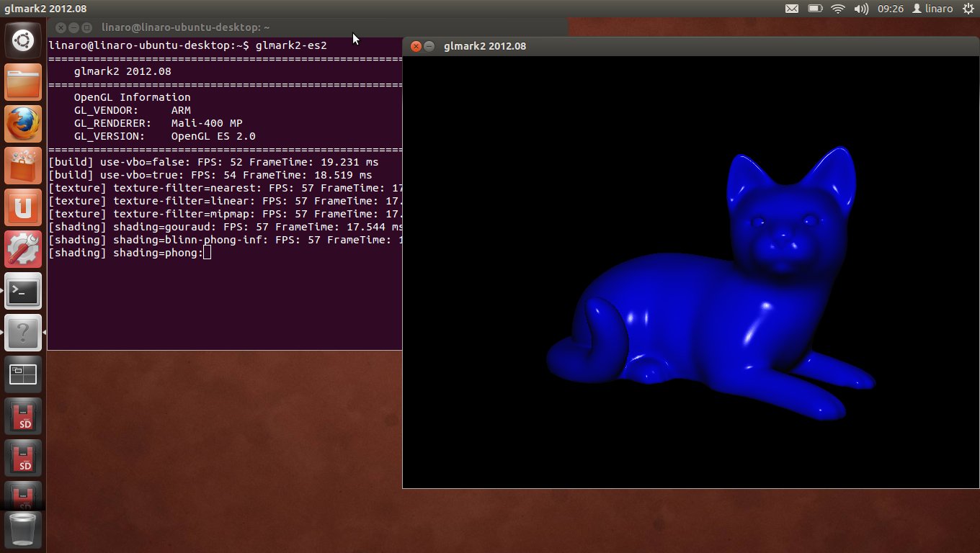The width and height of the screenshot is (980, 553).
Task: Open the battery indicator menu
Action: 815,9
